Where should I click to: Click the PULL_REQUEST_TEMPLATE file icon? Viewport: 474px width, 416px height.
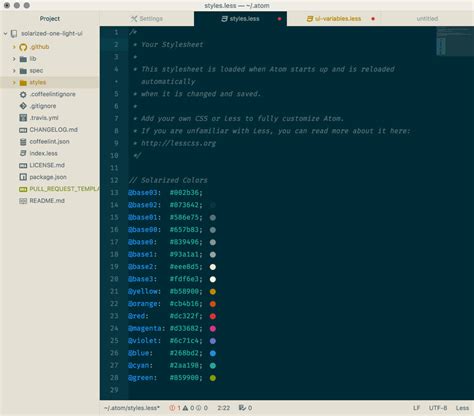tap(23, 189)
